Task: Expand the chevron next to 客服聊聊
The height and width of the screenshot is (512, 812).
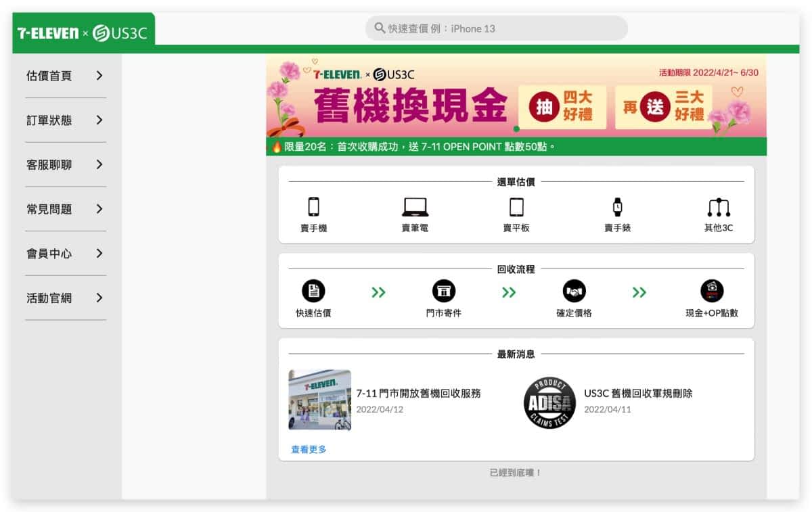Action: (x=99, y=164)
